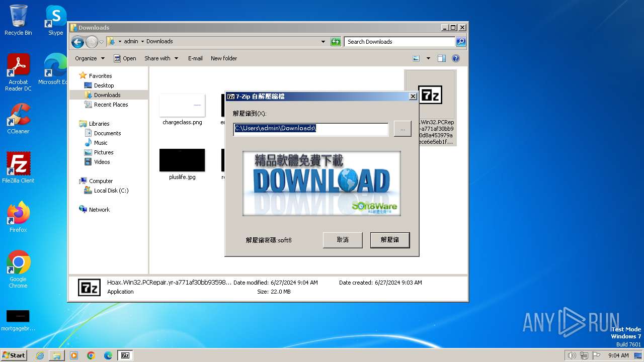Screen dimensions: 644x362
Task: Select the Hoax.Win32.PCRepair 7z application file
Action: click(430, 108)
